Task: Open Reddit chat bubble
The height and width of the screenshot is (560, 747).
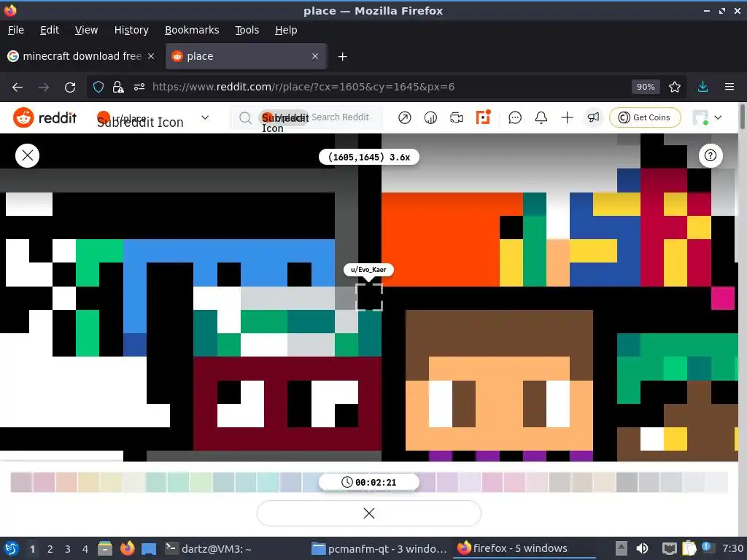Action: (x=515, y=117)
